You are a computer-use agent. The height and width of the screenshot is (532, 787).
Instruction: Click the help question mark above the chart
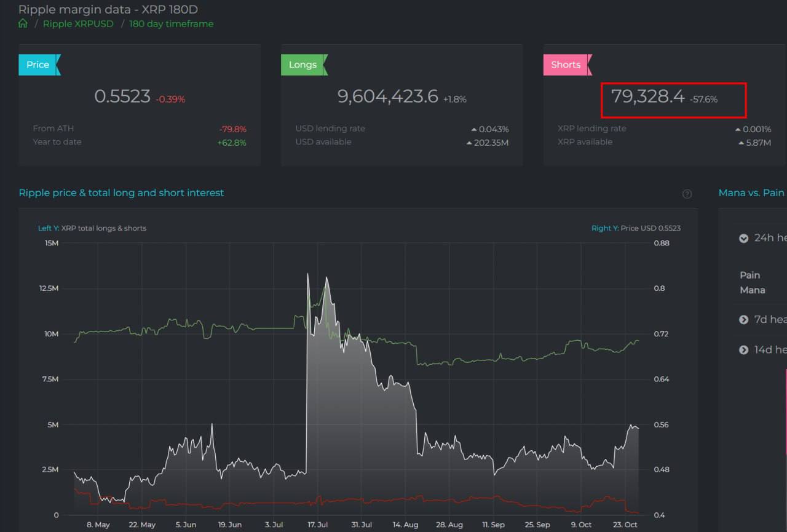tap(687, 194)
